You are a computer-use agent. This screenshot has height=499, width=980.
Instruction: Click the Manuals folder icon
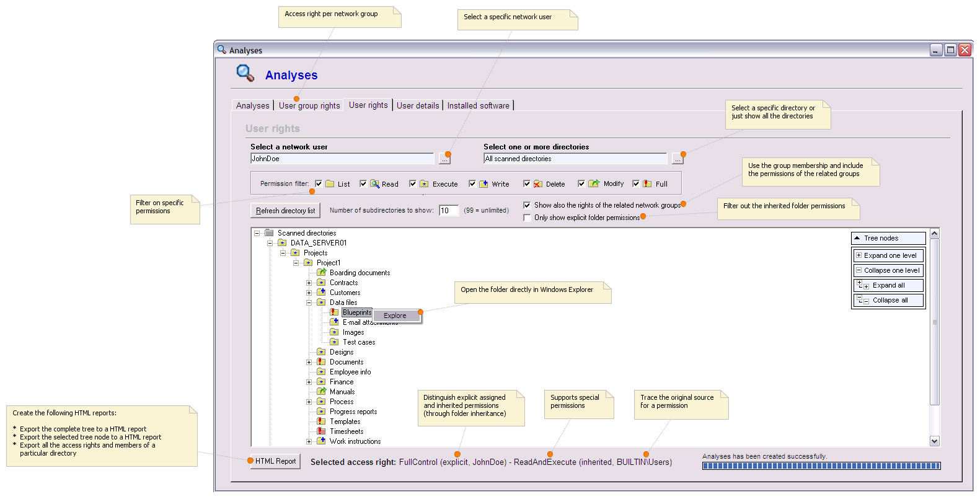coord(321,392)
